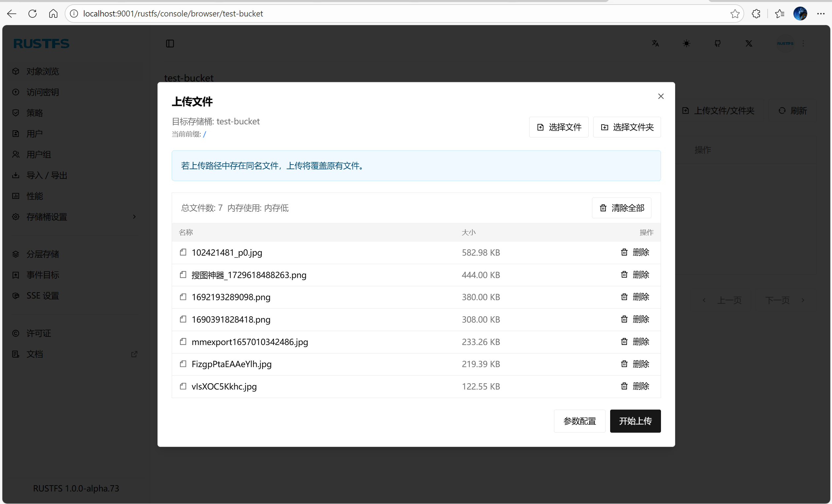Close the 上传文件 dialog
Screen dimensions: 832x504
(x=661, y=96)
